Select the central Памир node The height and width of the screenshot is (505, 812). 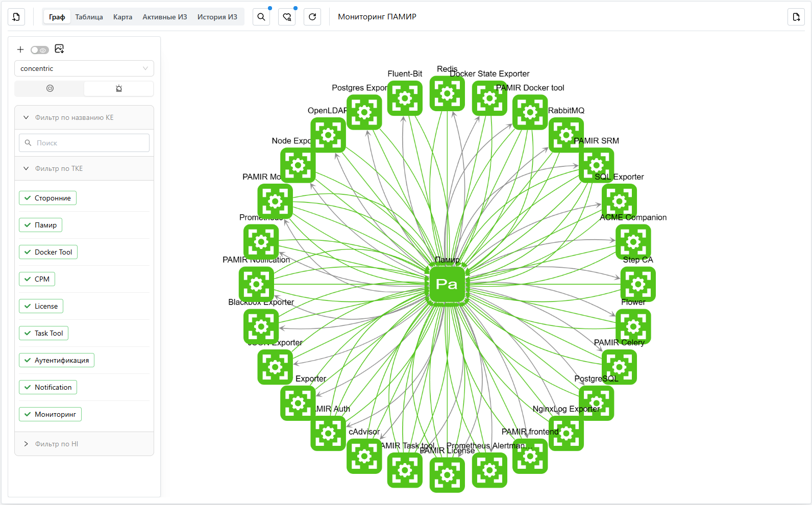447,284
